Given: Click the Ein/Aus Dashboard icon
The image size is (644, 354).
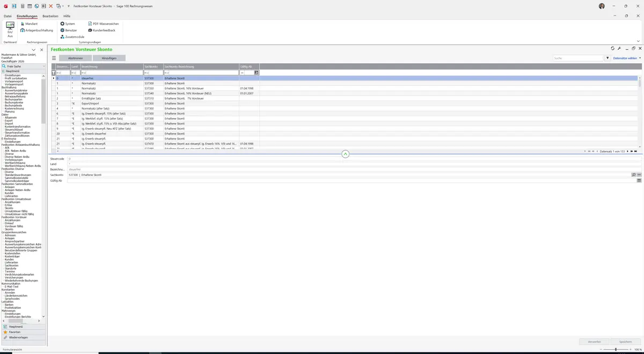Looking at the screenshot, I should (10, 29).
